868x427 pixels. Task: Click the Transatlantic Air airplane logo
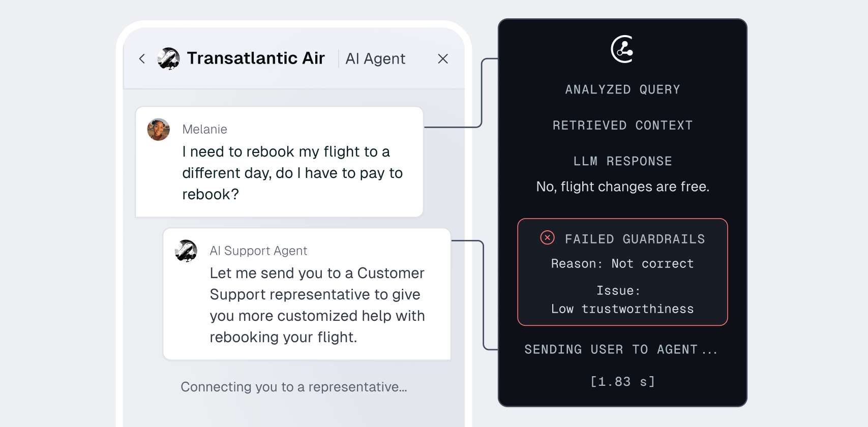click(x=168, y=58)
